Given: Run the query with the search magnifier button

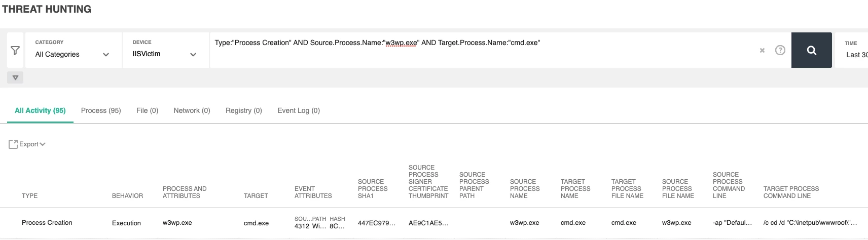Looking at the screenshot, I should (811, 50).
